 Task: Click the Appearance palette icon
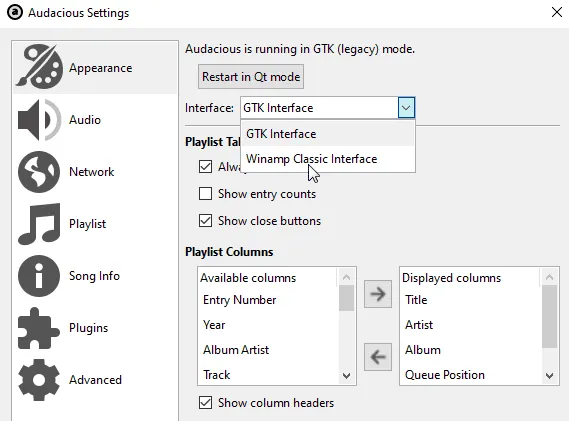click(39, 67)
